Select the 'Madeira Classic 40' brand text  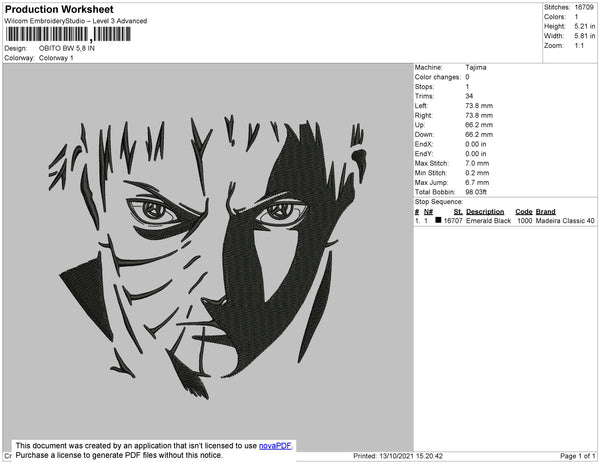[x=565, y=221]
